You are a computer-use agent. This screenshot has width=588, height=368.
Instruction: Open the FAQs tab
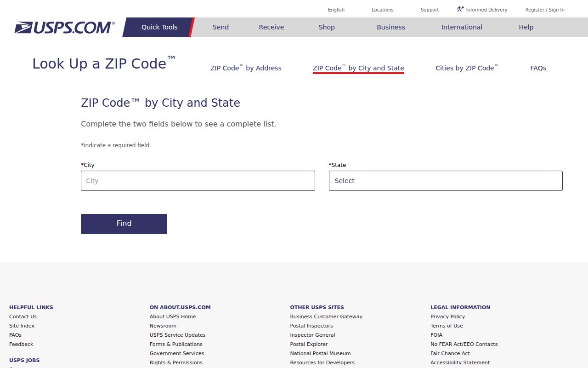[538, 68]
